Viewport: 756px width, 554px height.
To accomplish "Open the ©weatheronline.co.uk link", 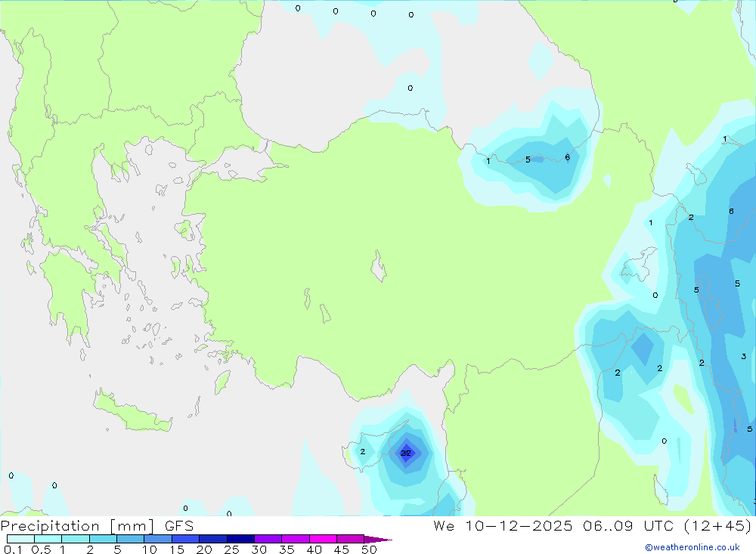I will [692, 547].
